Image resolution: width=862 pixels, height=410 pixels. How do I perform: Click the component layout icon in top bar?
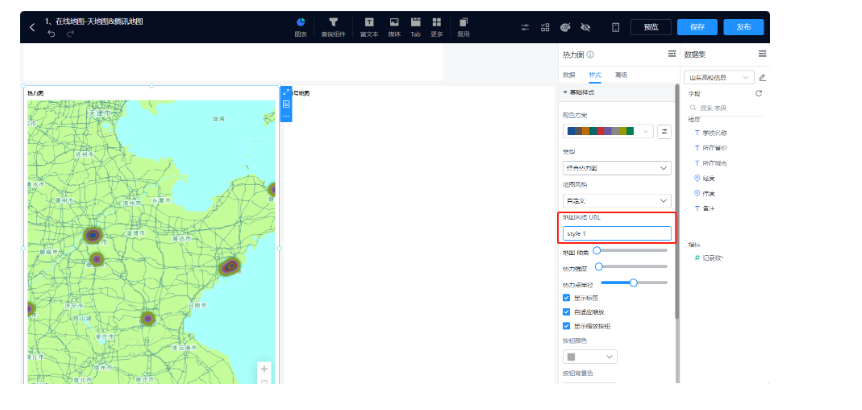click(545, 27)
